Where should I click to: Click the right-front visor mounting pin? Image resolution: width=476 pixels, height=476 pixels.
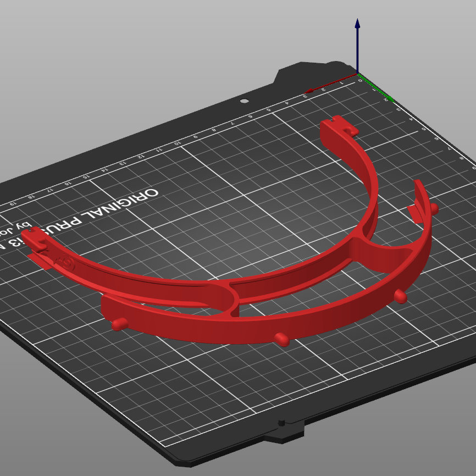coord(400,296)
